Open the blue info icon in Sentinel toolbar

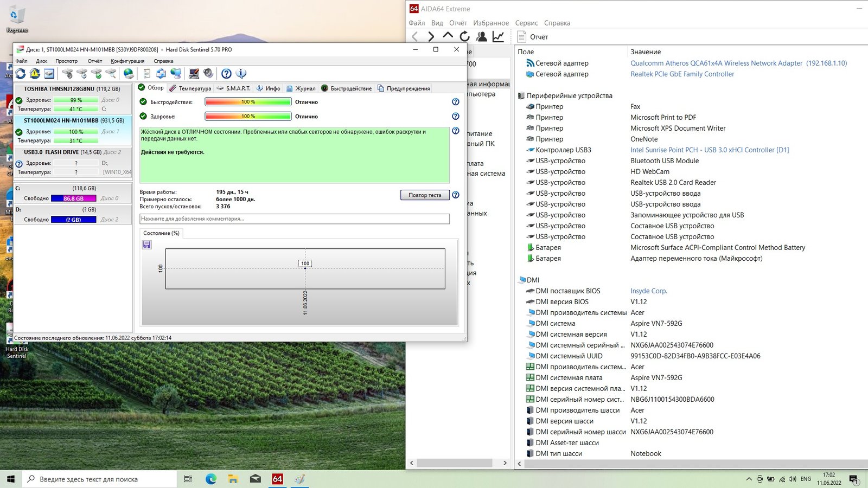pyautogui.click(x=241, y=74)
